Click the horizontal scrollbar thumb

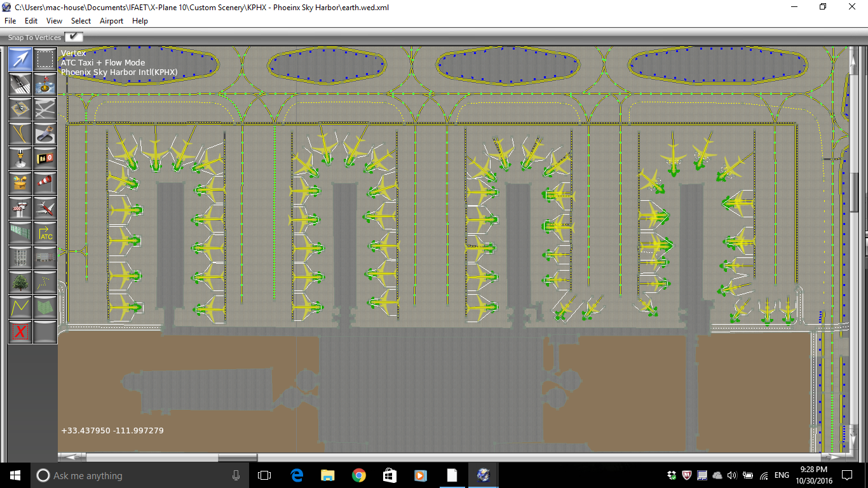pos(237,457)
